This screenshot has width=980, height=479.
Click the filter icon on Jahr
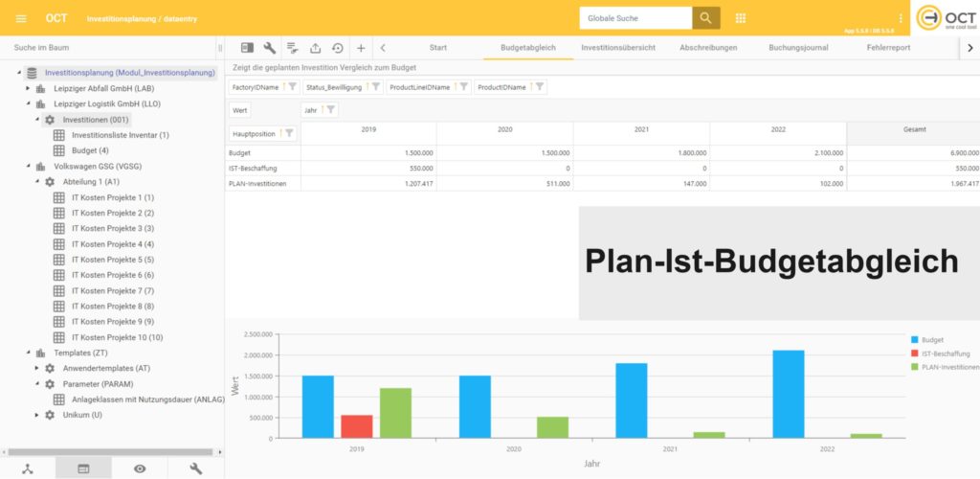click(330, 110)
